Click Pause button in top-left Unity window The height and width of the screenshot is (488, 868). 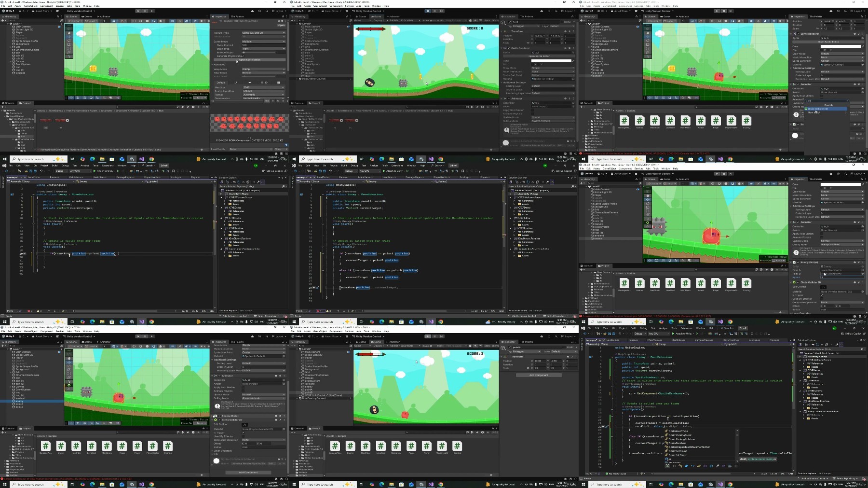click(145, 11)
